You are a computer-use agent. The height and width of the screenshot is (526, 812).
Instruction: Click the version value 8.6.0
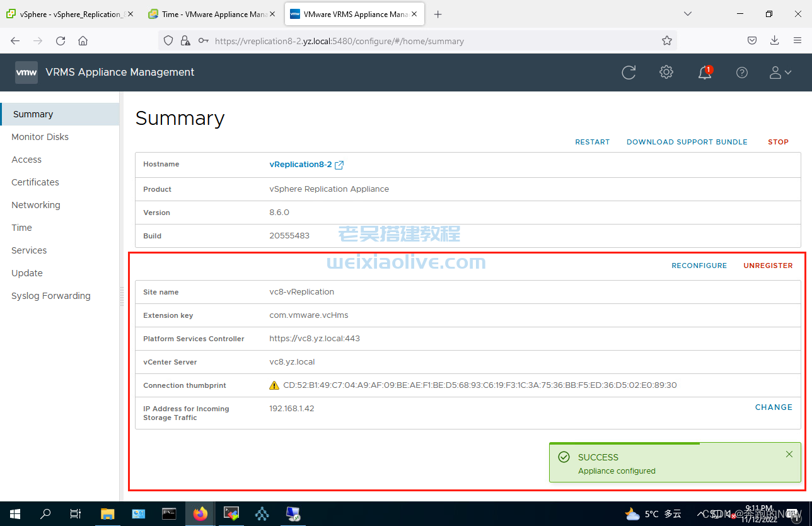[x=279, y=213]
